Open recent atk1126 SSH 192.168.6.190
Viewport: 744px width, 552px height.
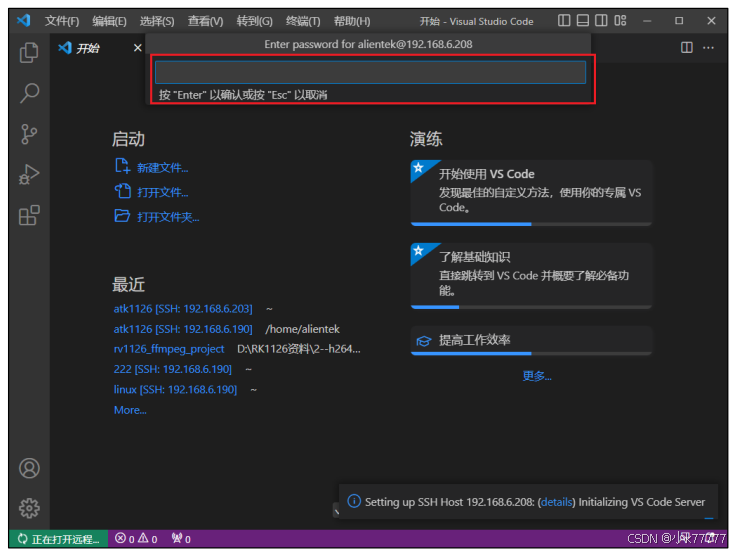pos(183,329)
